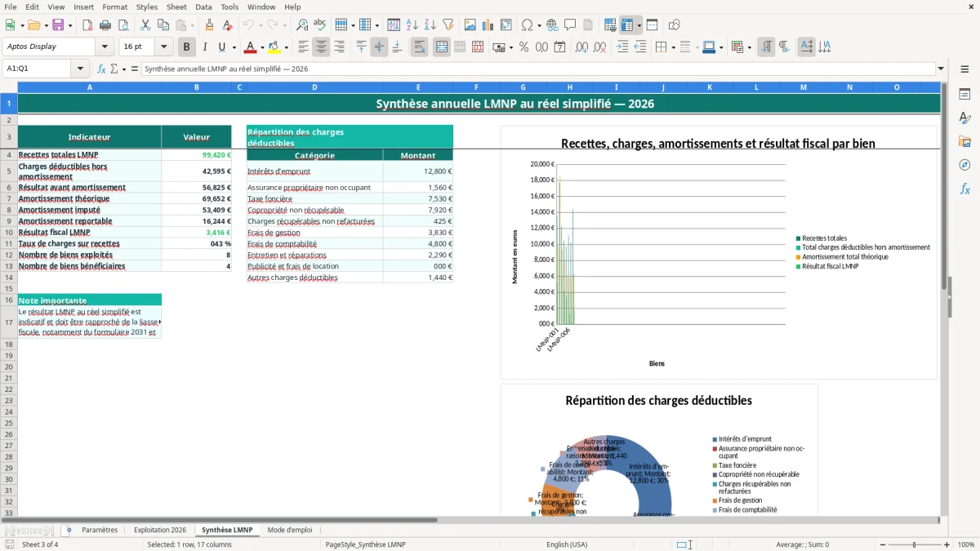Open the Sheet menu
Screen dimensions: 980x551
[176, 7]
